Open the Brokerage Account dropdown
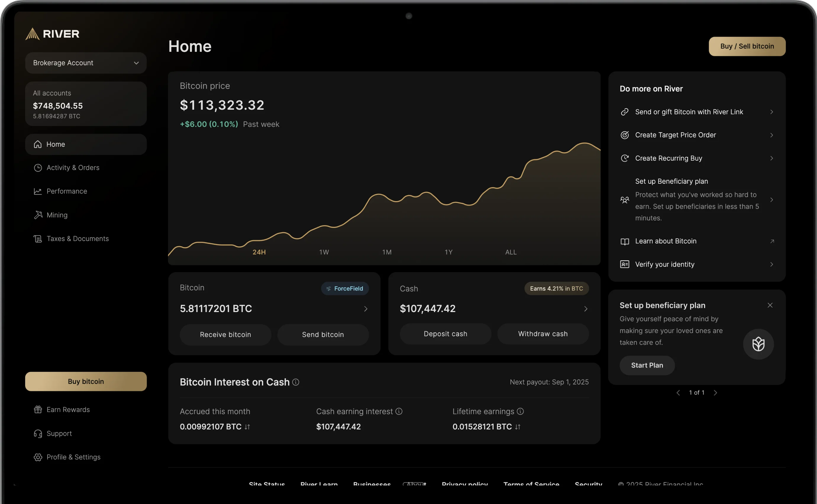This screenshot has height=504, width=817. 86,63
